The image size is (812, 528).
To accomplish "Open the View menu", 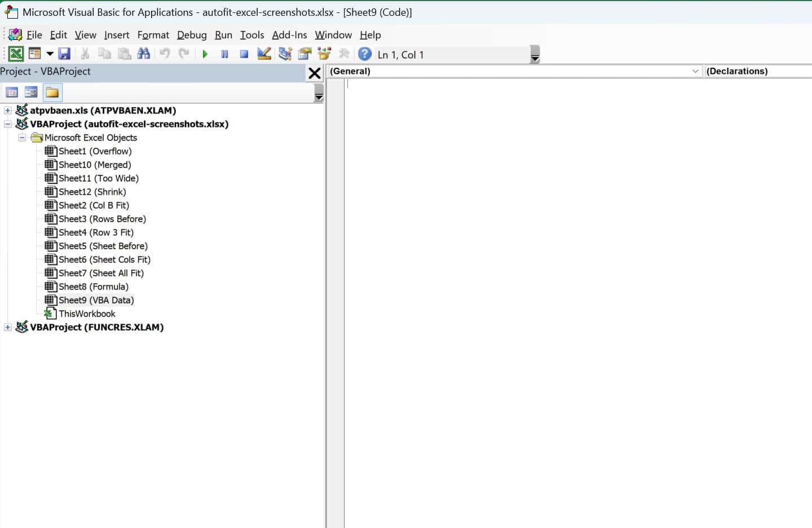I will (x=86, y=35).
